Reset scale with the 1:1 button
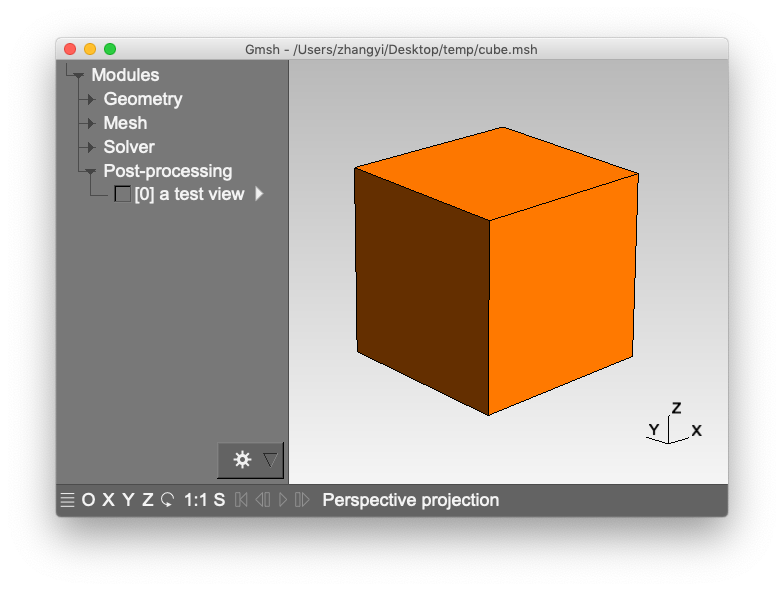Image resolution: width=784 pixels, height=591 pixels. pyautogui.click(x=194, y=500)
